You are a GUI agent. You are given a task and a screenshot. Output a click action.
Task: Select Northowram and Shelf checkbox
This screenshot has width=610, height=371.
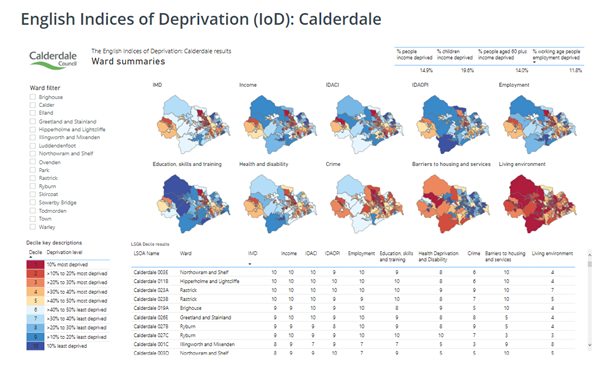point(33,153)
